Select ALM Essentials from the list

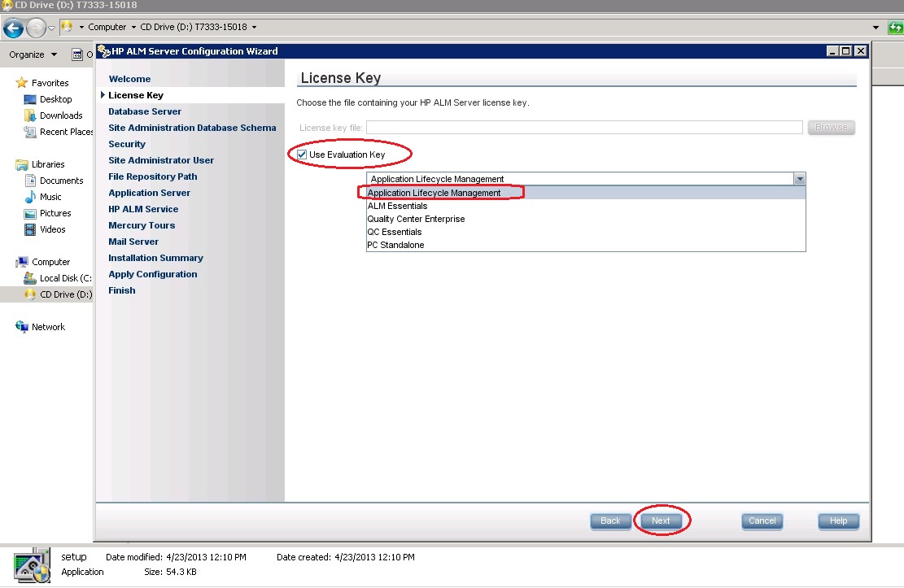586,206
